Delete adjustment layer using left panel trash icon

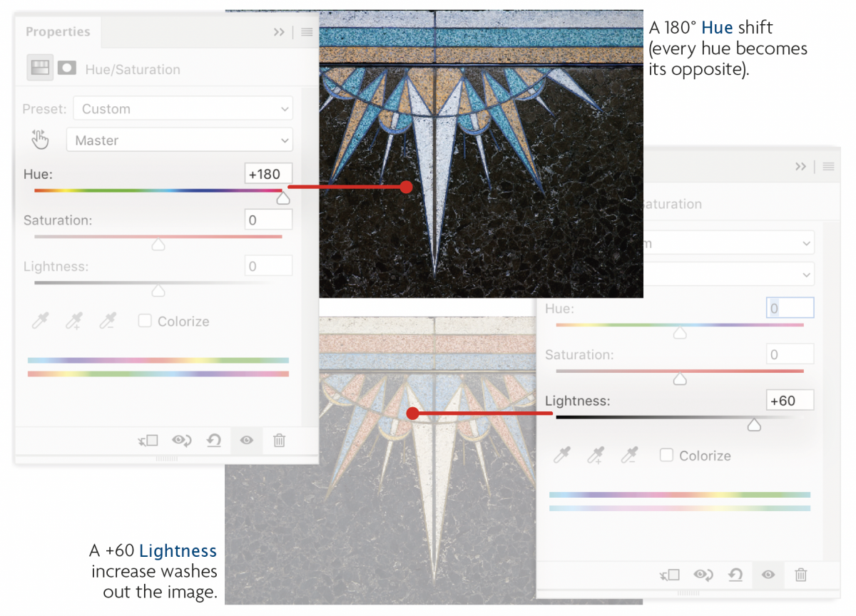tap(279, 441)
